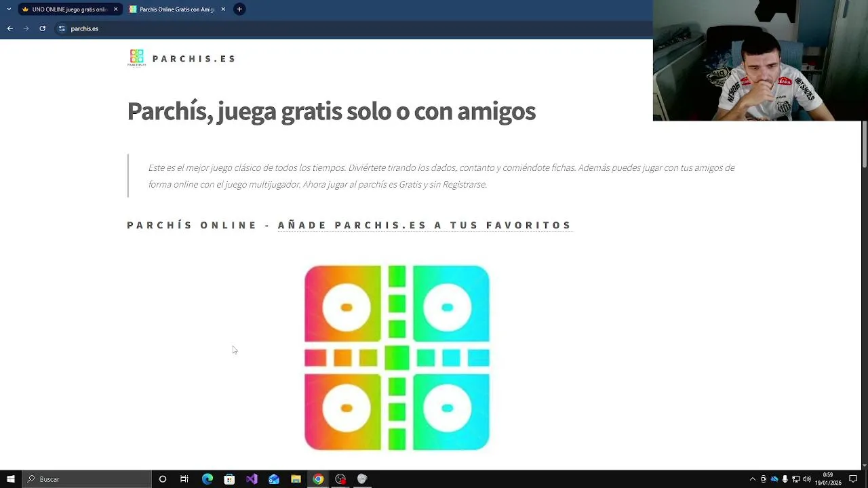
Task: Click the page vertical scrollbar thumb
Action: 865,144
